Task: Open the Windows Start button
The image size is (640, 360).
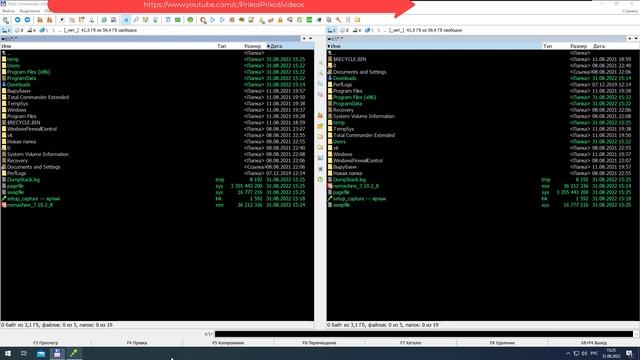Action: 8,353
